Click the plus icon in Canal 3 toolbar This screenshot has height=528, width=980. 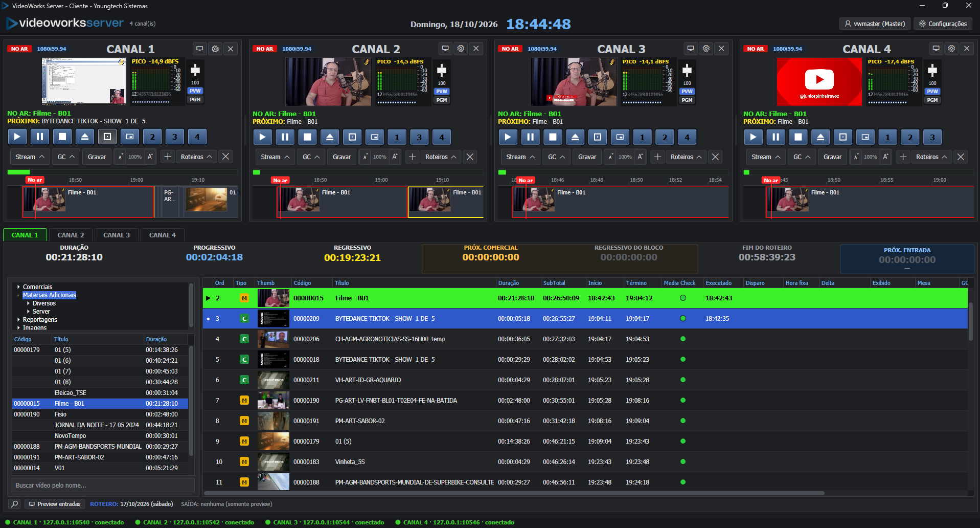click(658, 157)
